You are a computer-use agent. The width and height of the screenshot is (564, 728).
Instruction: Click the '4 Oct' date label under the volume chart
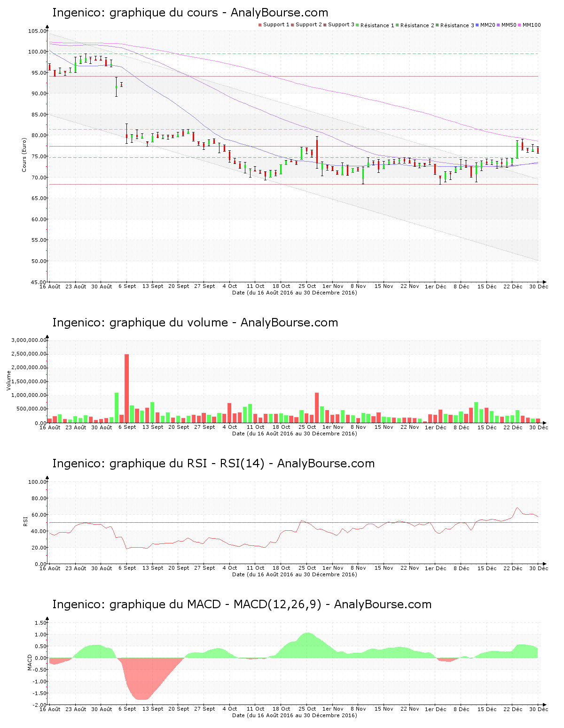230,427
